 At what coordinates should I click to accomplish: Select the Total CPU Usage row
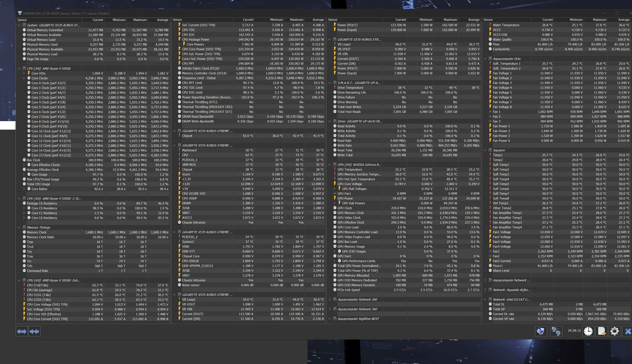click(93, 184)
